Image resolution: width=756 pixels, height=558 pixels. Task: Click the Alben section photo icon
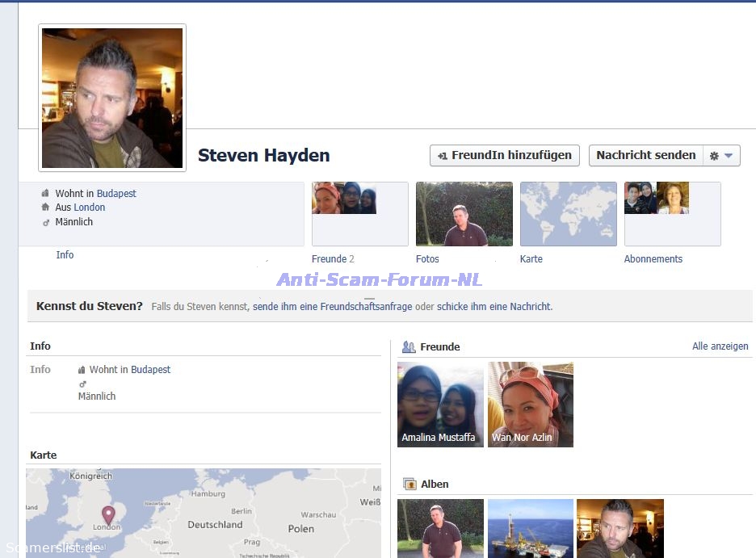pos(409,485)
